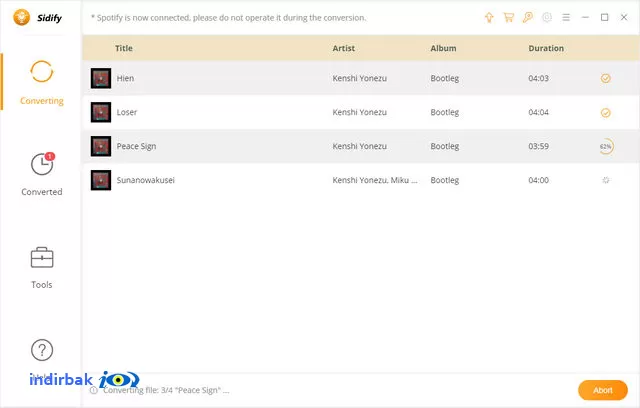
Task: Open the Converting tab in sidebar
Action: [x=42, y=83]
